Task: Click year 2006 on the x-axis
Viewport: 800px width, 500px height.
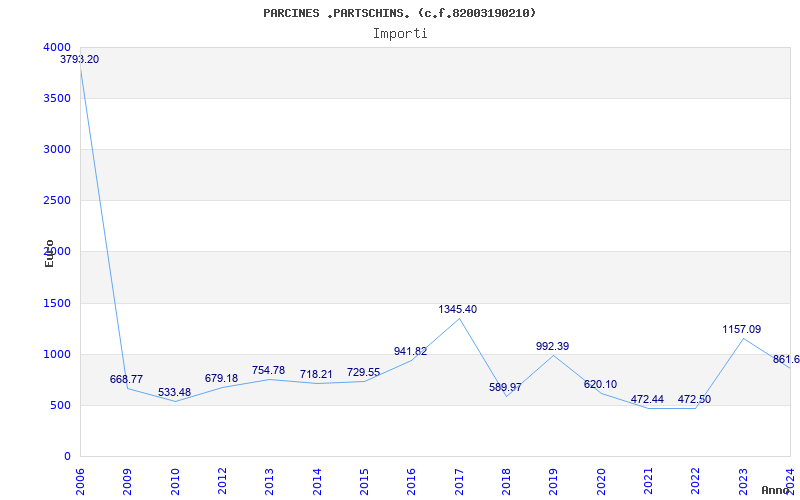Action: 81,477
